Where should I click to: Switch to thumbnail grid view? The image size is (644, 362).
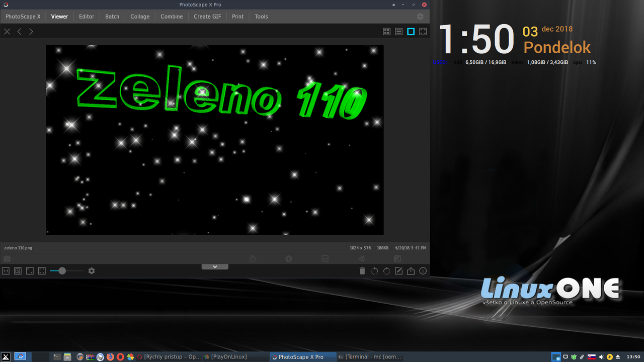[x=386, y=32]
